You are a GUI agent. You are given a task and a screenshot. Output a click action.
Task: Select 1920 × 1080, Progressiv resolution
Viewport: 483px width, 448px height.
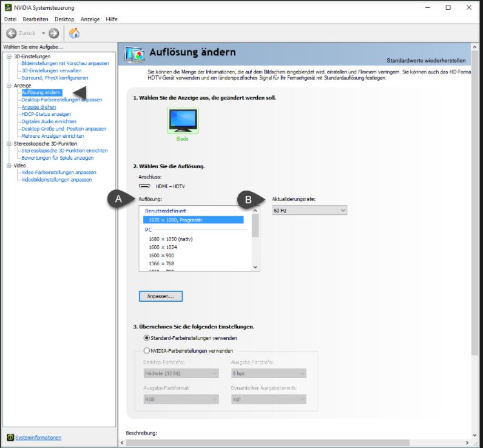click(x=193, y=220)
